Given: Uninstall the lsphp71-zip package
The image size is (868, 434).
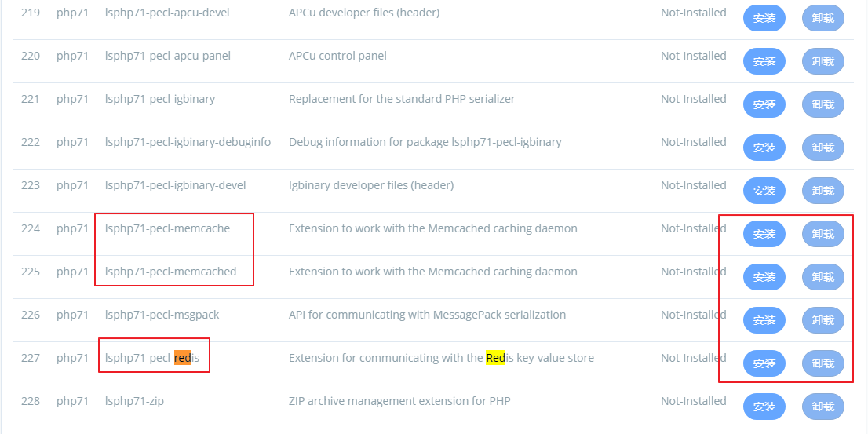Looking at the screenshot, I should coord(823,407).
